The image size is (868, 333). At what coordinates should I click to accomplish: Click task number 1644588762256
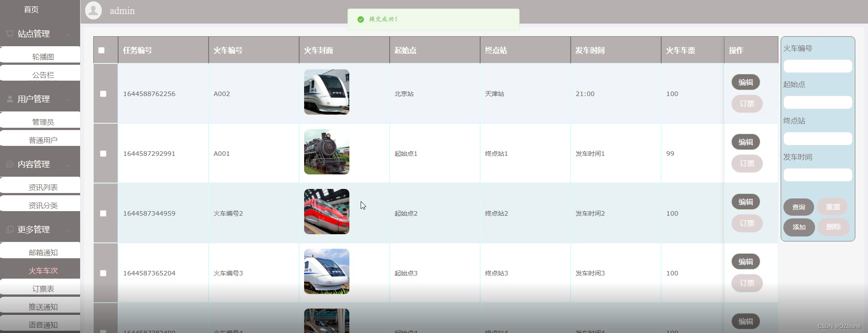pyautogui.click(x=149, y=94)
